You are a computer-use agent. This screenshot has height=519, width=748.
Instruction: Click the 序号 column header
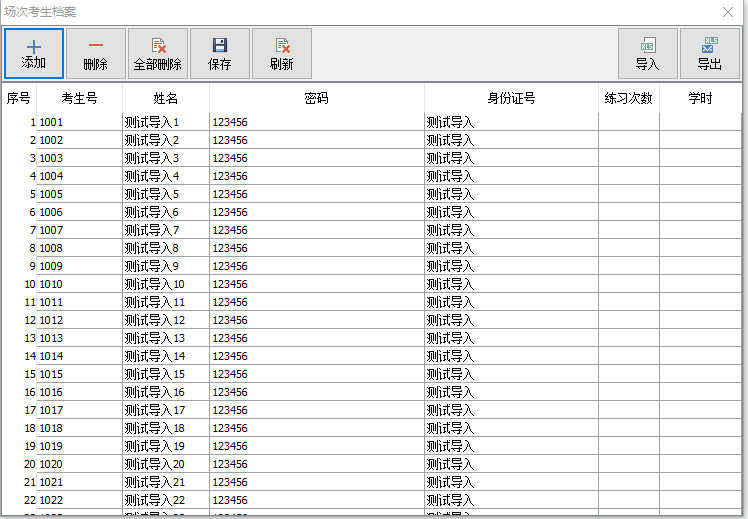coord(19,98)
